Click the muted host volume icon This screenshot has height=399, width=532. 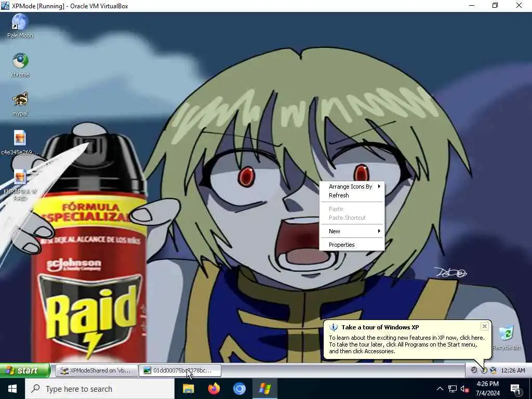pyautogui.click(x=465, y=389)
